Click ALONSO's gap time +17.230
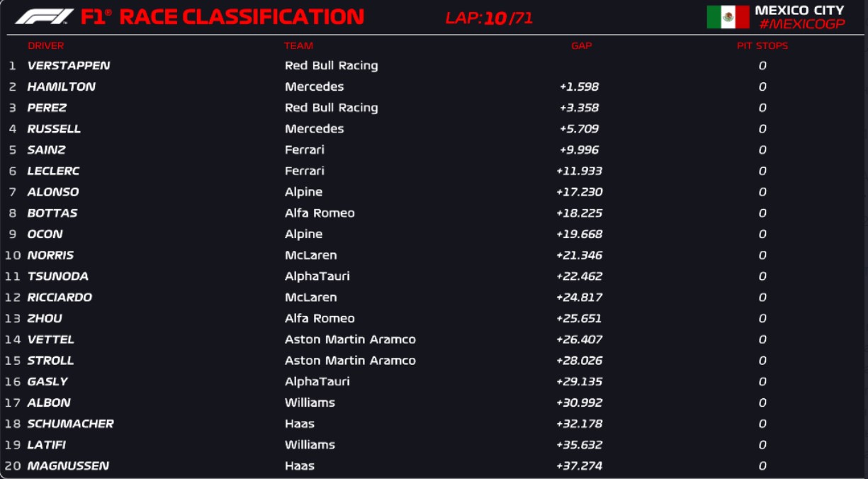Screen dimensions: 868x479 (579, 192)
